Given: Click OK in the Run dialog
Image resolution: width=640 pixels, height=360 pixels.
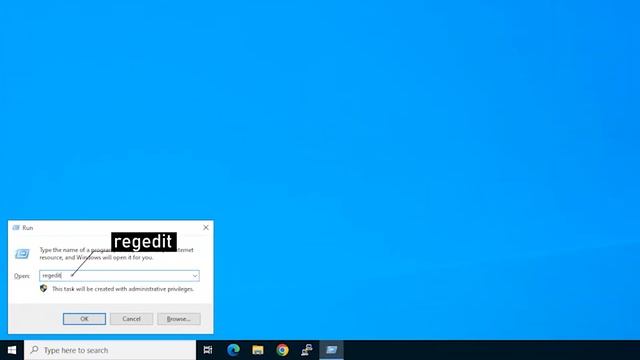Looking at the screenshot, I should [84, 319].
